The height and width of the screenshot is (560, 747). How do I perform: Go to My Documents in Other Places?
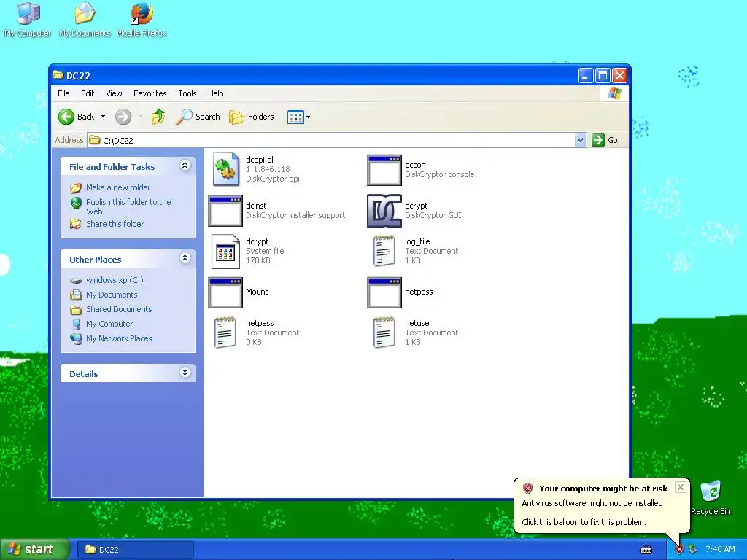pyautogui.click(x=112, y=295)
